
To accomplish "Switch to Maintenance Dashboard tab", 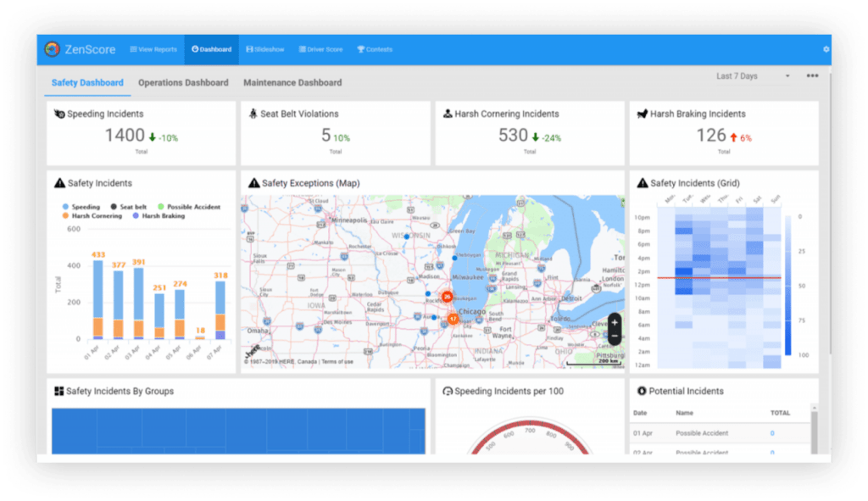I will [292, 82].
